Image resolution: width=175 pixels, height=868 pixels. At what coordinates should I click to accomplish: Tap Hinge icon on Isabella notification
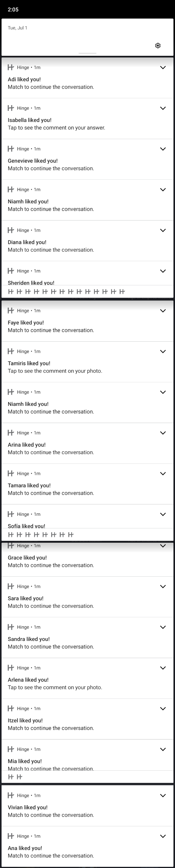tap(11, 108)
